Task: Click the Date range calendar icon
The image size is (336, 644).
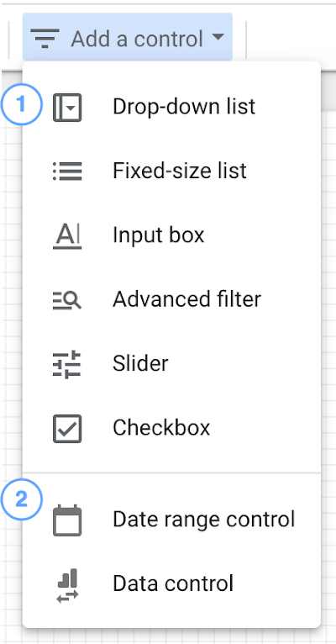Action: tap(67, 520)
